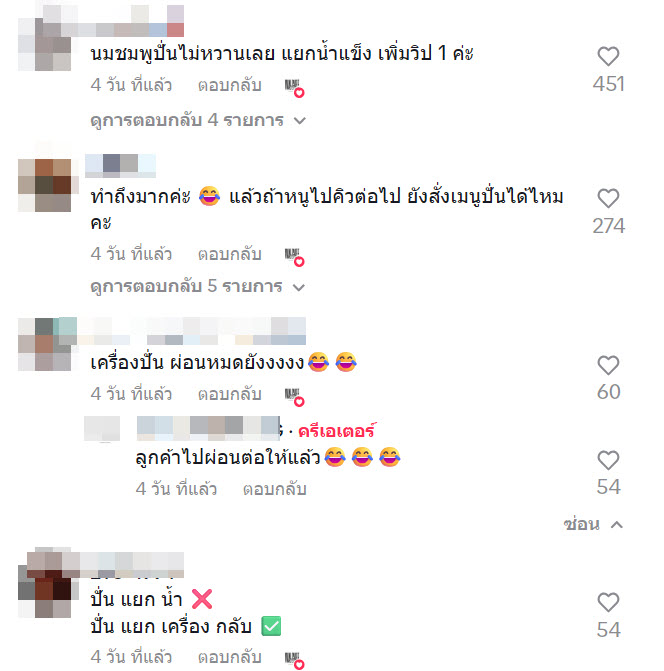The height and width of the screenshot is (671, 664).
Task: Reply to the first comment via ตอบกลับ
Action: click(x=229, y=85)
